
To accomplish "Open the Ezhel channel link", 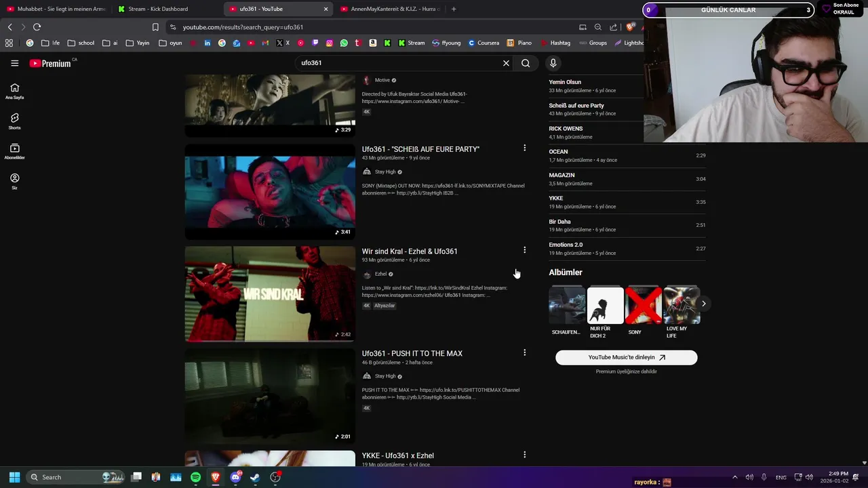I will pos(380,274).
